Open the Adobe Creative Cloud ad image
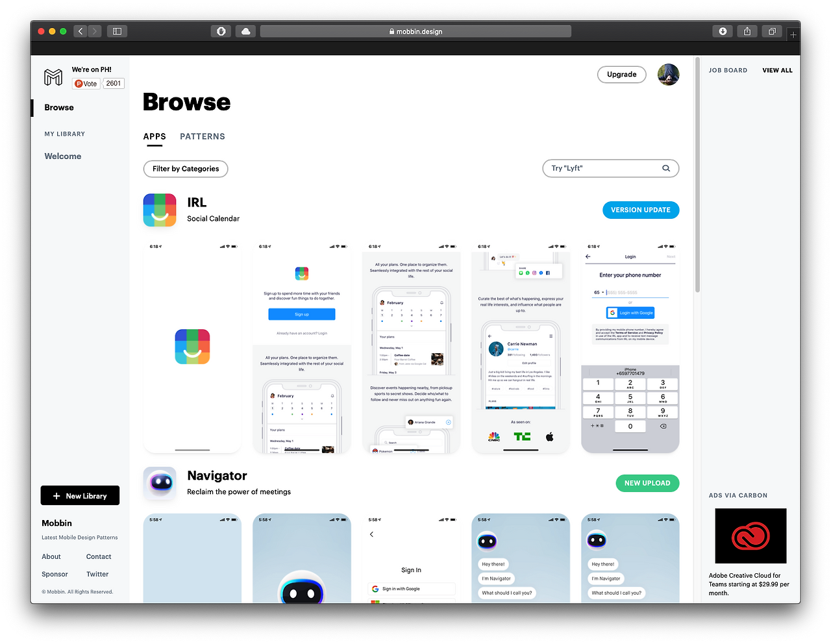831x644 pixels. (750, 536)
